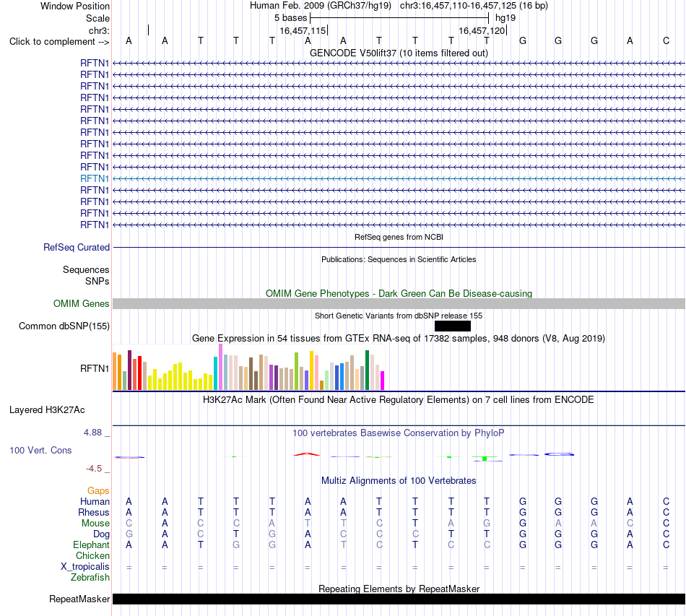
Task: Click the OMIM Genes track label
Action: (x=82, y=303)
